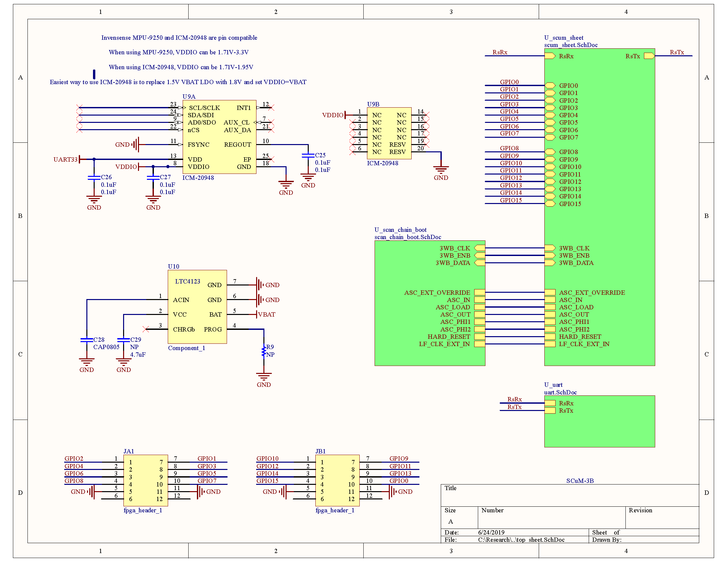Image resolution: width=728 pixels, height=563 pixels.
Task: Click the 'U9A' designator label
Action: point(189,97)
